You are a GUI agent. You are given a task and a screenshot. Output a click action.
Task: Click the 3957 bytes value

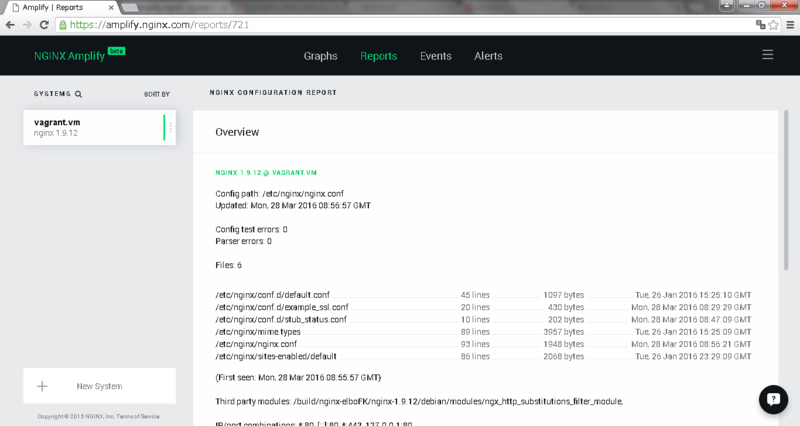click(x=563, y=332)
